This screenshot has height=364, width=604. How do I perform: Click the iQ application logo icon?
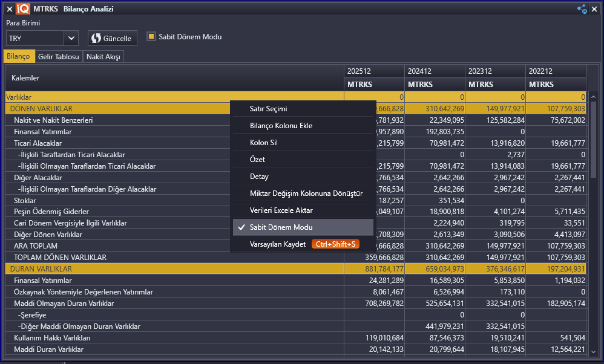point(23,9)
